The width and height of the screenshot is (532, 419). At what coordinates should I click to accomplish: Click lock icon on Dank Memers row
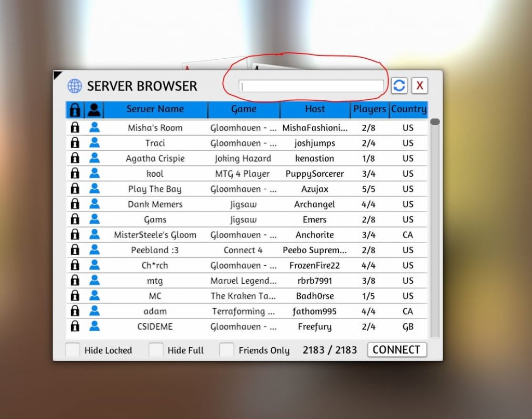tap(75, 204)
